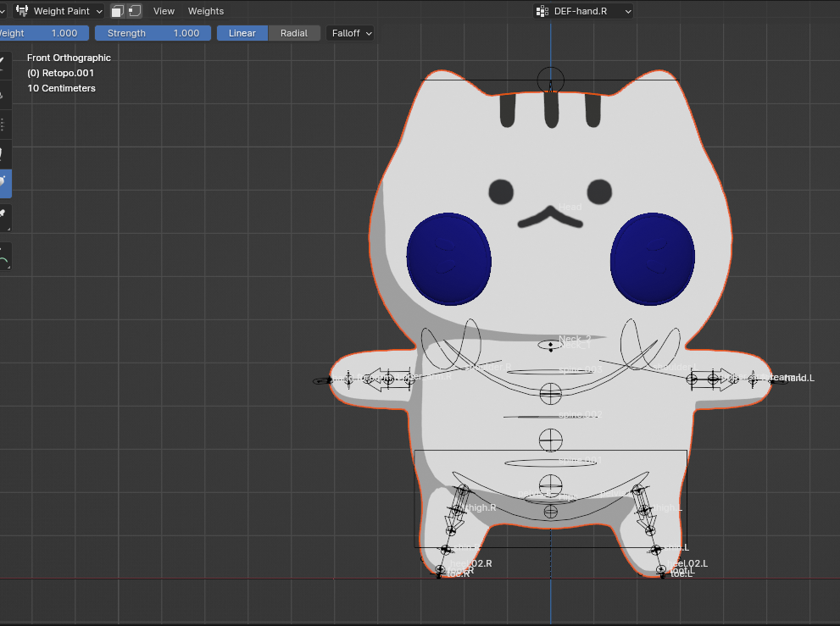Open the Weight Paint mode dropdown
This screenshot has height=626, width=840.
58,11
